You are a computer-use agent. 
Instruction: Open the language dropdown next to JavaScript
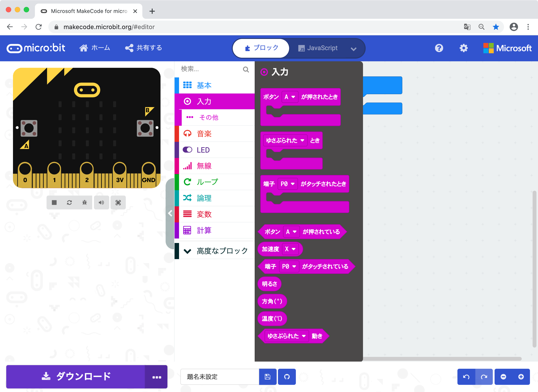353,49
